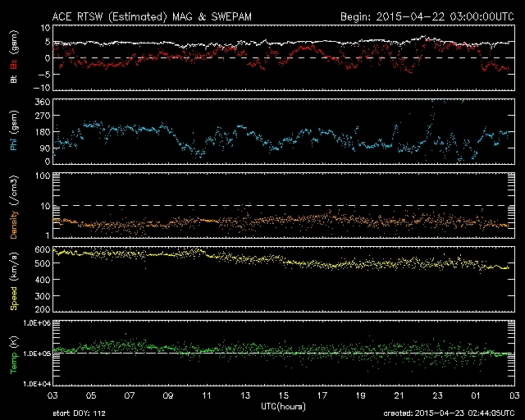This screenshot has height=420, width=525.
Task: Click the 'UTC(hours)' x-axis title
Action: tap(283, 407)
